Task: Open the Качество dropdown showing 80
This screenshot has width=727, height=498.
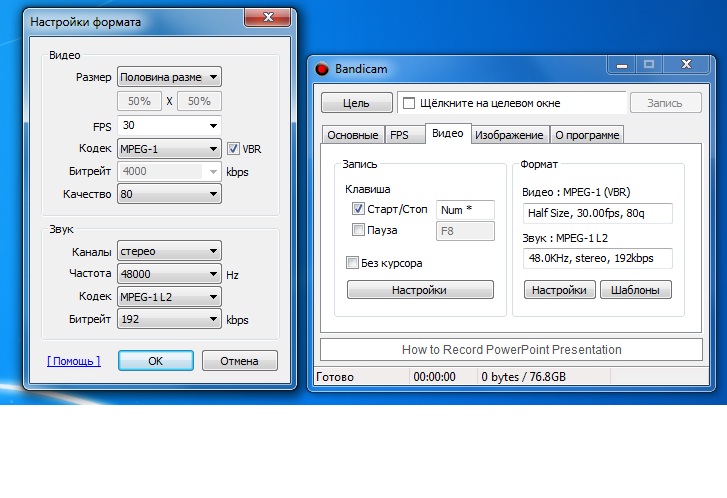Action: [x=169, y=194]
